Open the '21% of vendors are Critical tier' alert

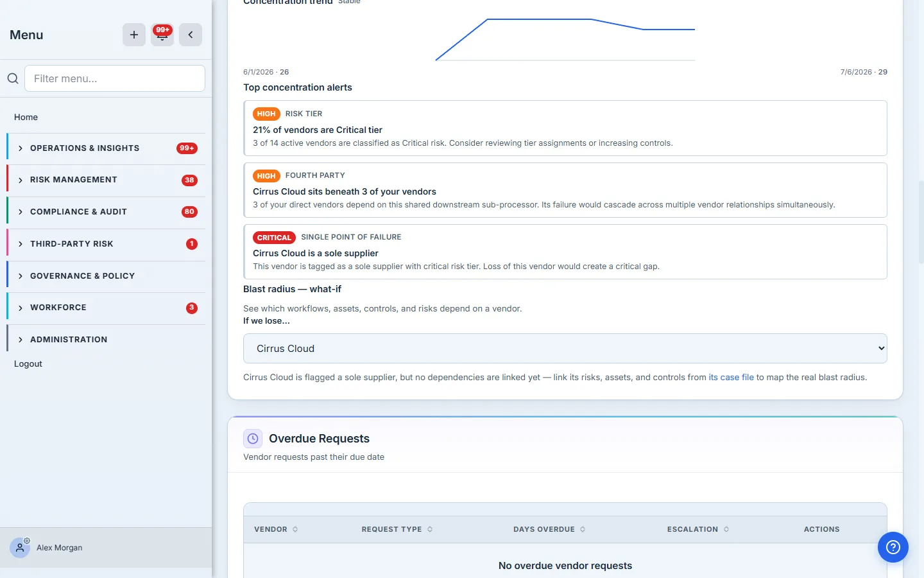click(x=565, y=128)
